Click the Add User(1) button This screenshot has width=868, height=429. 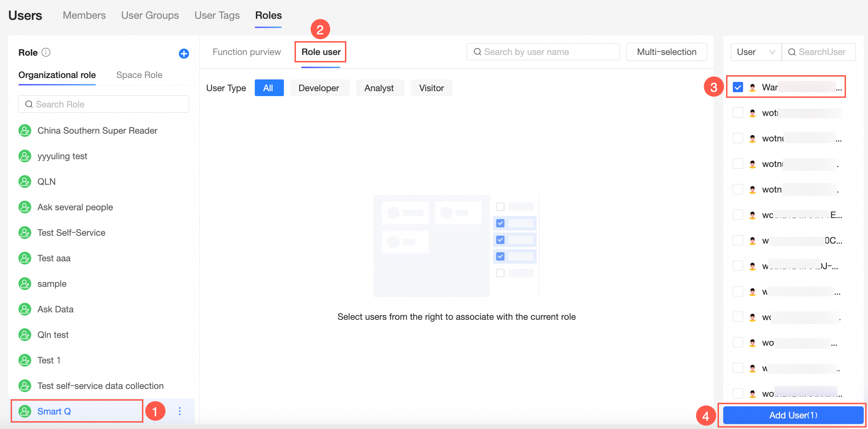[x=793, y=415]
